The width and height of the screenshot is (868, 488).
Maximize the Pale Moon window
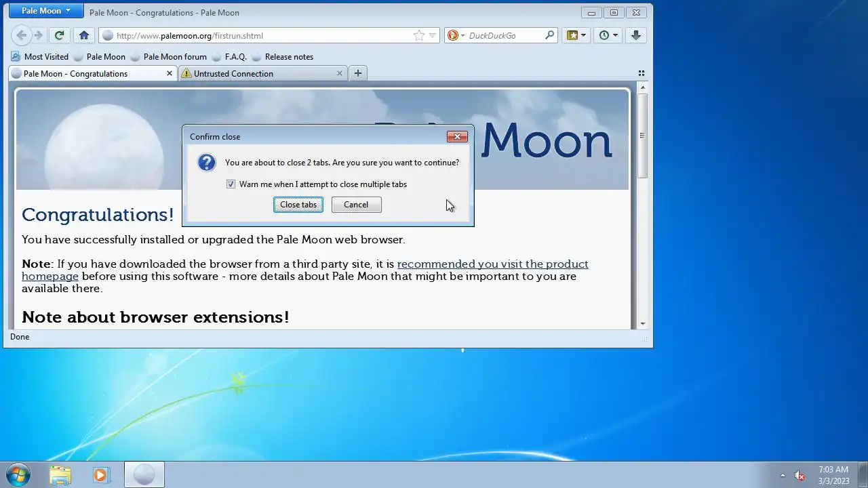614,12
